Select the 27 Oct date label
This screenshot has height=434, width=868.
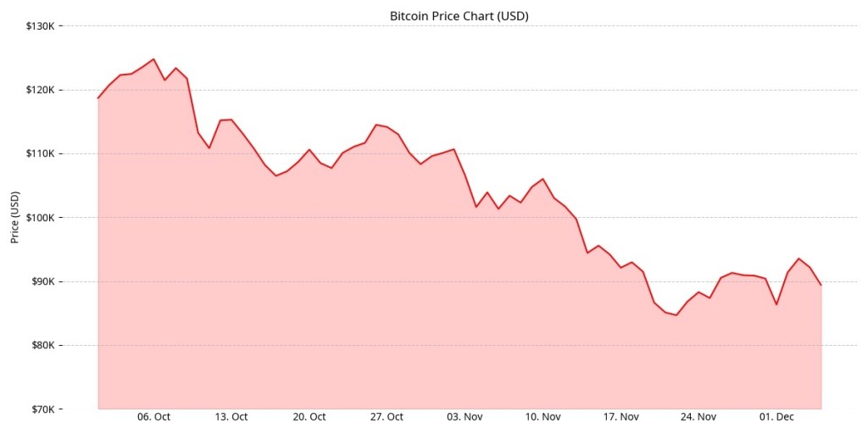387,417
